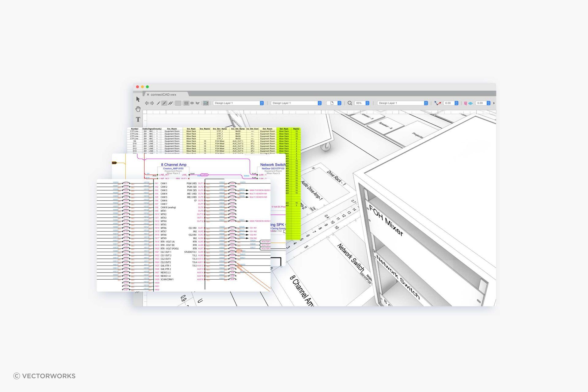This screenshot has width=588, height=392.
Task: Click the rotate plan axes icon
Action: pos(438,103)
